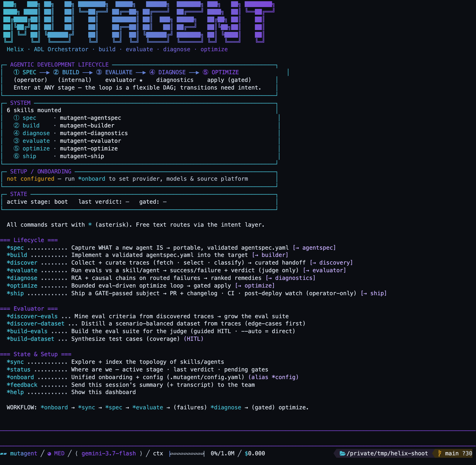Click the *status command

click(19, 369)
